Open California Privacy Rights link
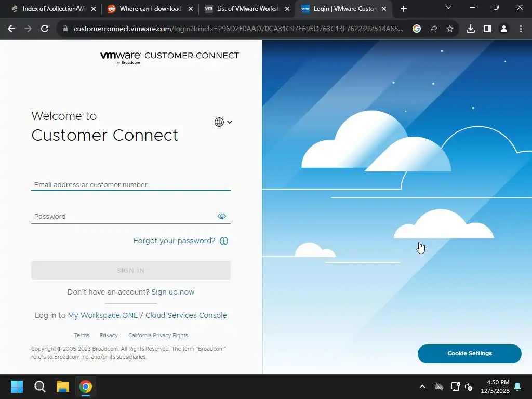Viewport: 532px width, 399px height. pos(158,335)
